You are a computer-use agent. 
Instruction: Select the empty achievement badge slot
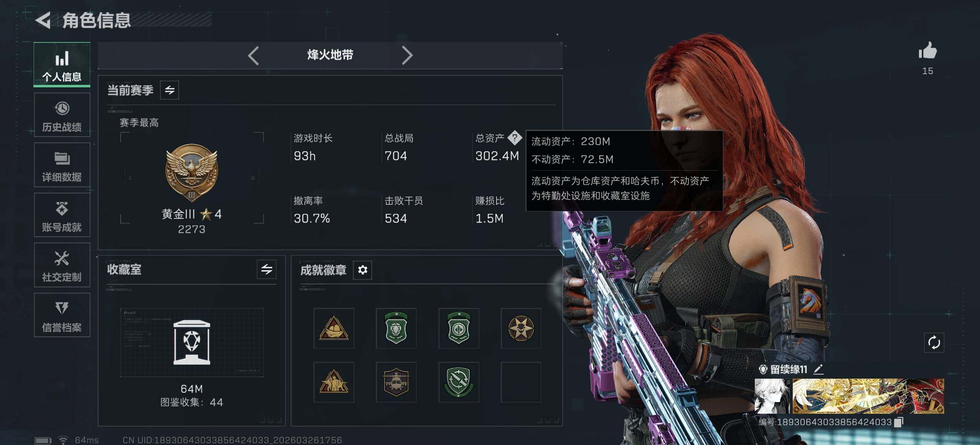pos(521,382)
